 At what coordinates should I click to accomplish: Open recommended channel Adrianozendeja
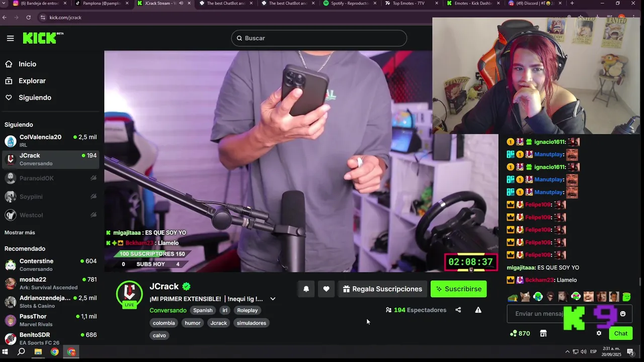(50, 302)
